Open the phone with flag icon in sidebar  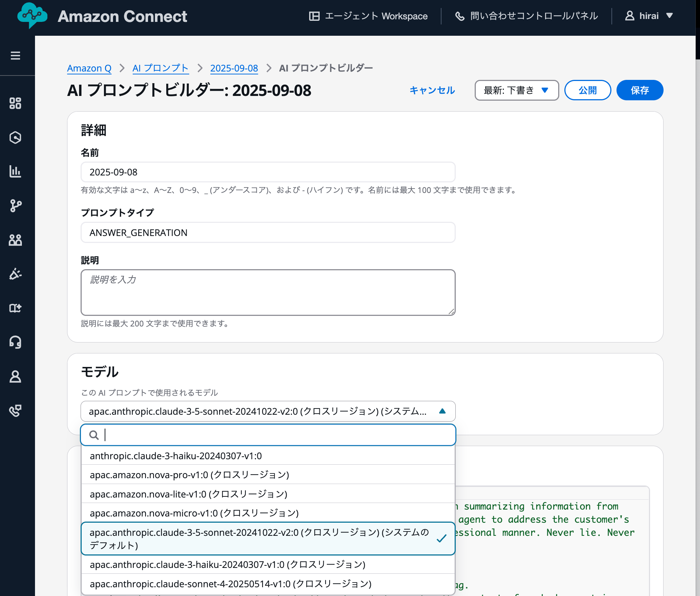pos(15,410)
